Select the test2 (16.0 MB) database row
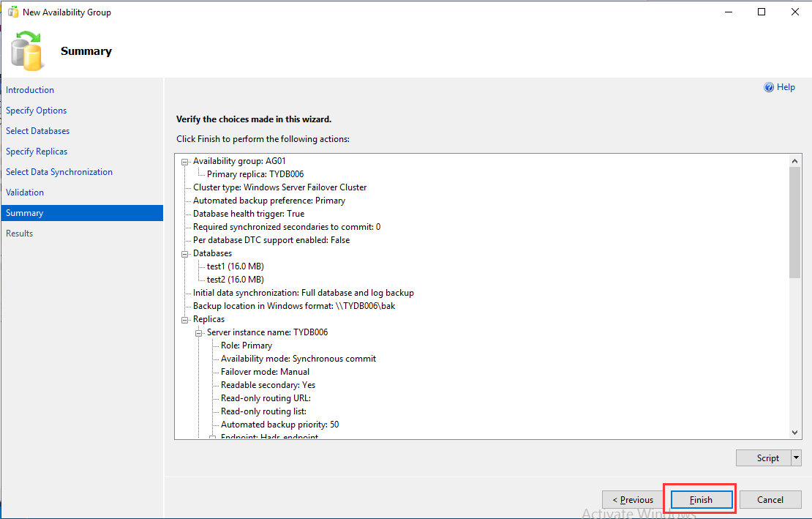This screenshot has height=519, width=812. (235, 279)
